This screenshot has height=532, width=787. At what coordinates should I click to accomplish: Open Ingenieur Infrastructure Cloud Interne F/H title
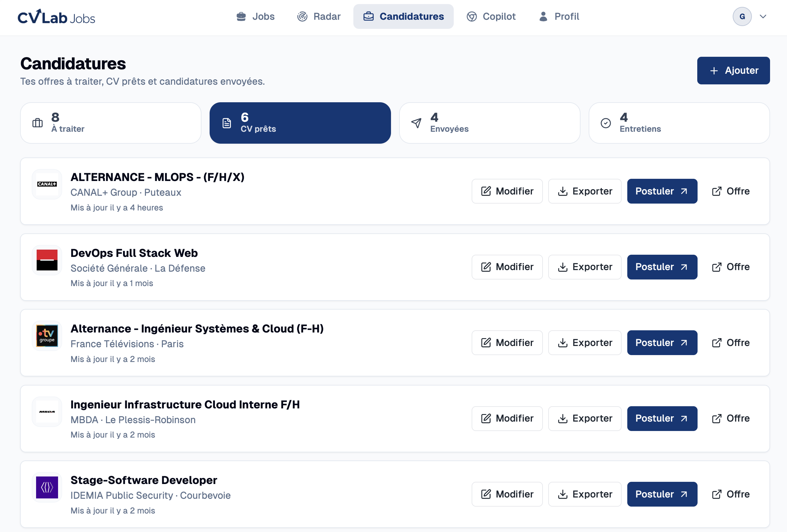pos(185,404)
